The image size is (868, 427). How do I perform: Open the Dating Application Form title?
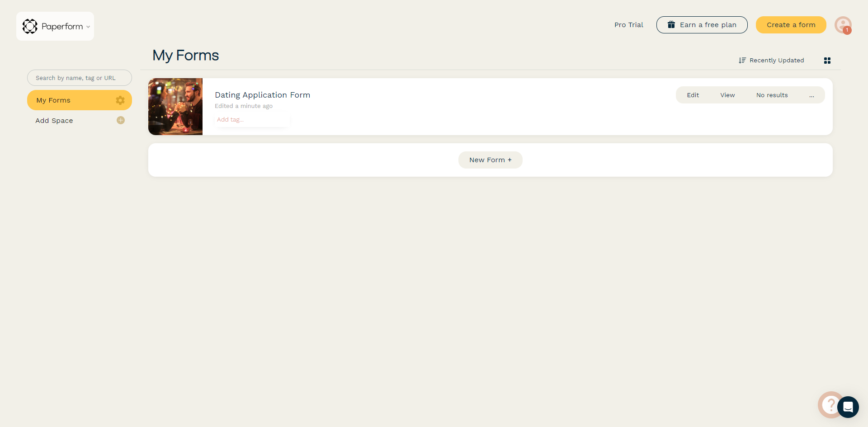(x=262, y=95)
